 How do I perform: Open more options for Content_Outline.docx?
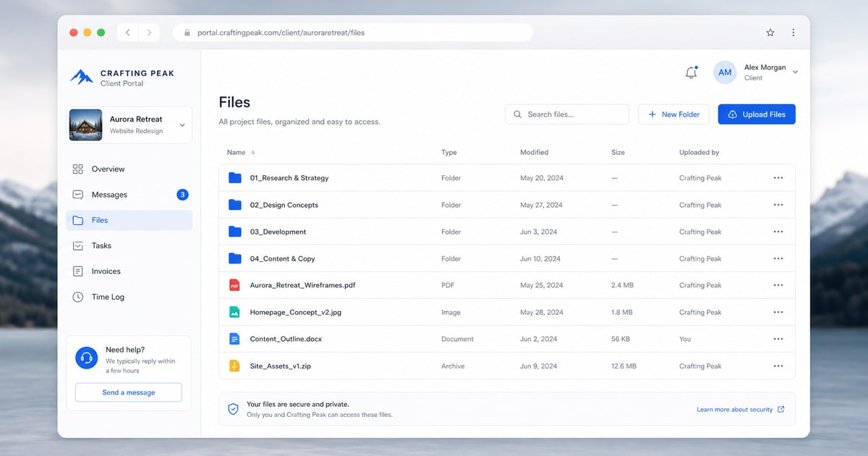pos(778,339)
